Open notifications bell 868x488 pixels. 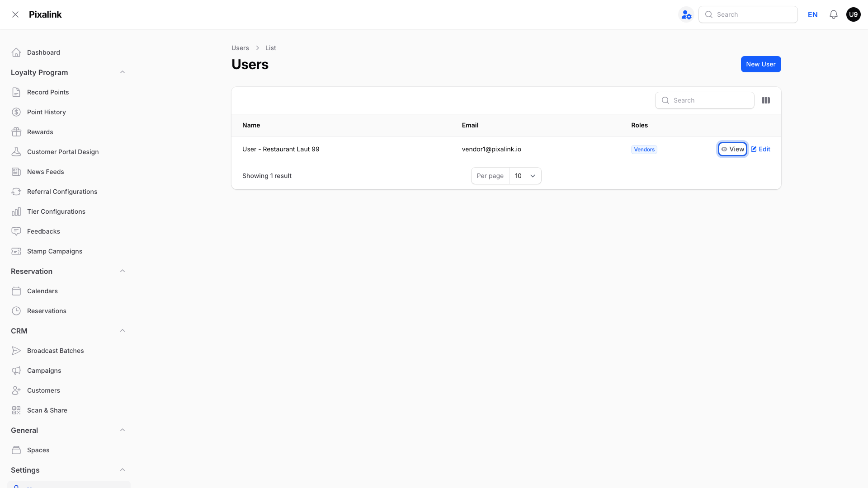click(834, 14)
